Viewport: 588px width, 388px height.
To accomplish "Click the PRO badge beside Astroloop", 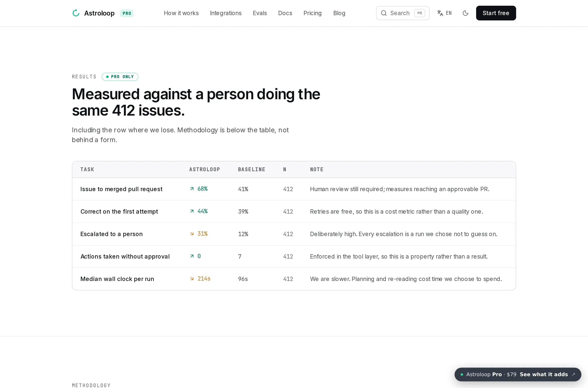I will 127,13.
